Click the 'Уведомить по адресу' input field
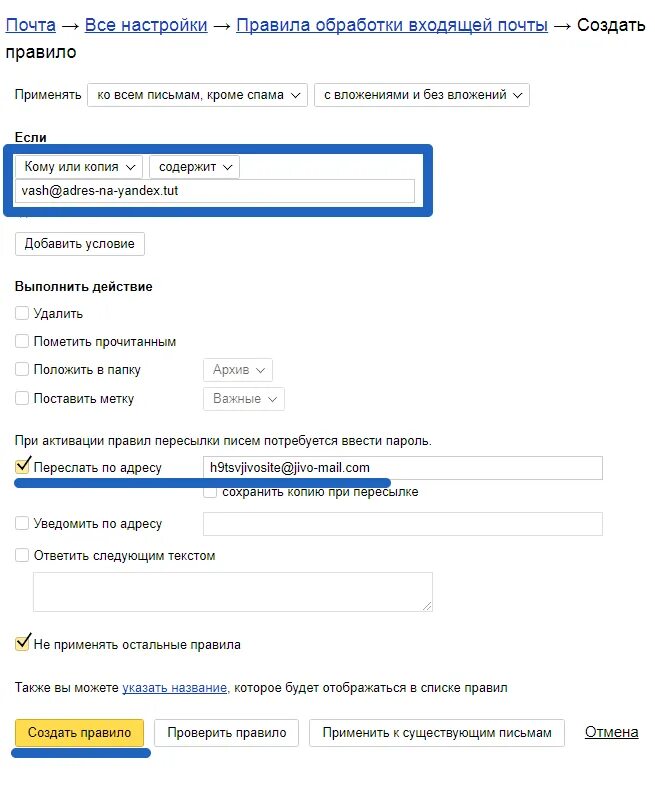 click(403, 524)
